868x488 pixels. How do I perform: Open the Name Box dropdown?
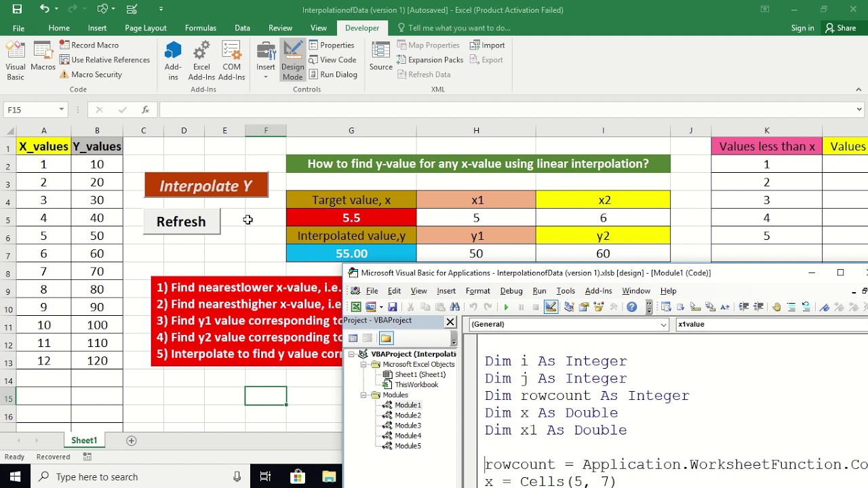61,109
